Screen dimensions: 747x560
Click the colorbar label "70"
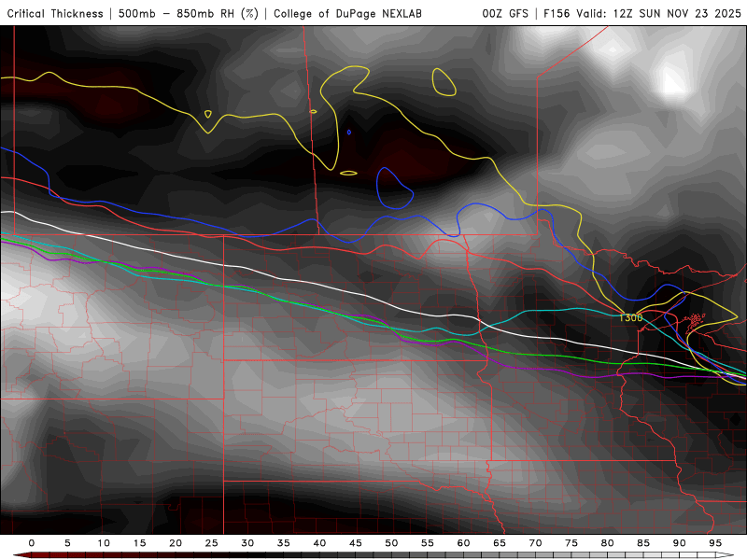point(535,543)
